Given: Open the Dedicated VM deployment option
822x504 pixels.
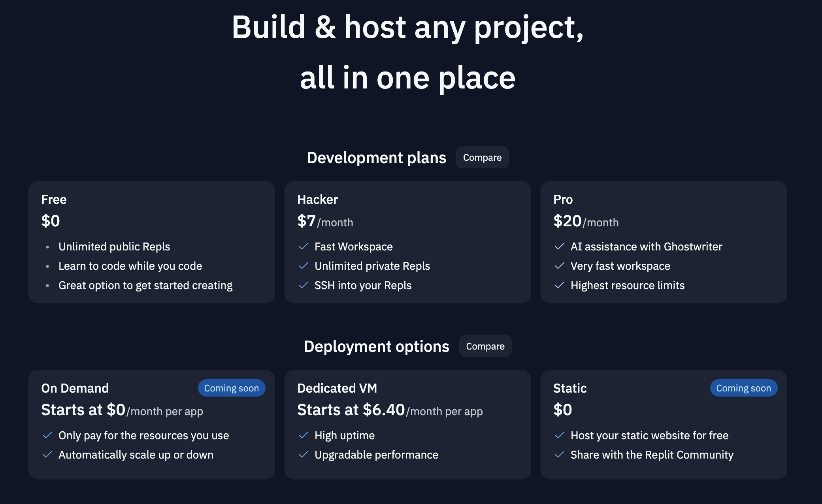Looking at the screenshot, I should 337,388.
